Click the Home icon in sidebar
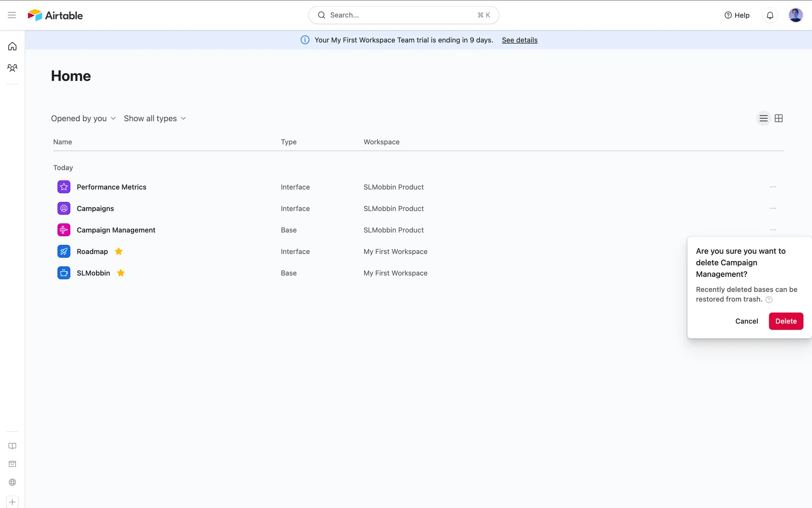 (12, 46)
